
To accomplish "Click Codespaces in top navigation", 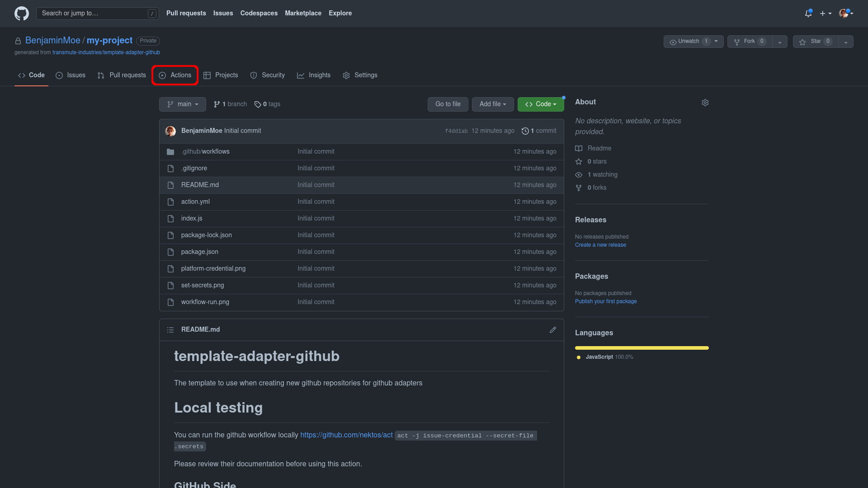I will (x=259, y=14).
